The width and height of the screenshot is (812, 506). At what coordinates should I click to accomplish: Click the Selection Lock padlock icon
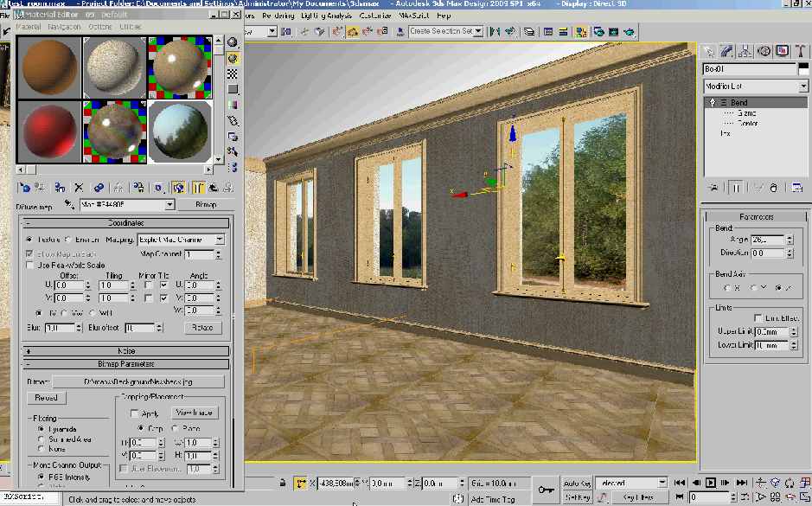pos(282,483)
